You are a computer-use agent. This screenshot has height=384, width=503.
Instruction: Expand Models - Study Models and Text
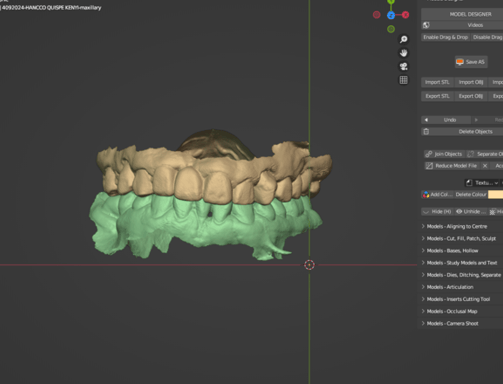pyautogui.click(x=462, y=263)
